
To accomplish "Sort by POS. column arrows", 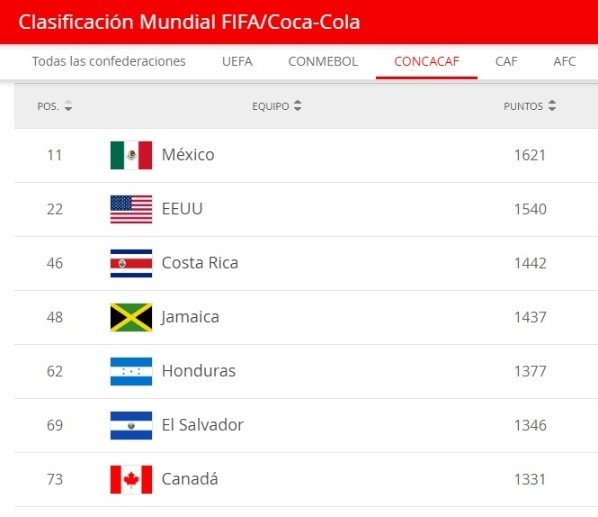I will click(68, 106).
